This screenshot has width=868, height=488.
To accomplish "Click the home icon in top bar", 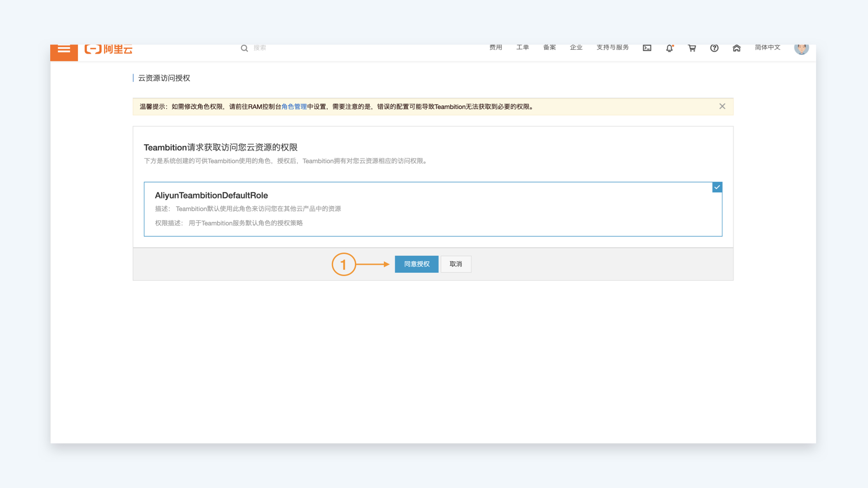I will coord(736,48).
